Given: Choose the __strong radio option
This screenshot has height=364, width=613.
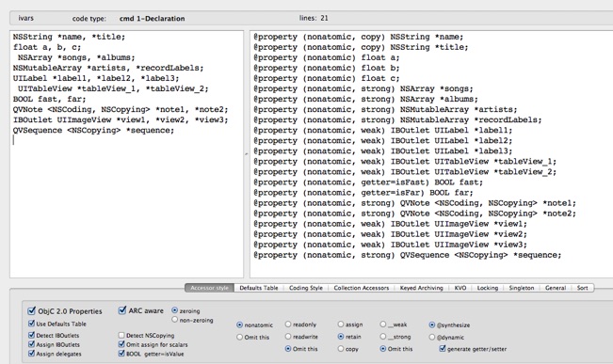Looking at the screenshot, I should coord(382,337).
